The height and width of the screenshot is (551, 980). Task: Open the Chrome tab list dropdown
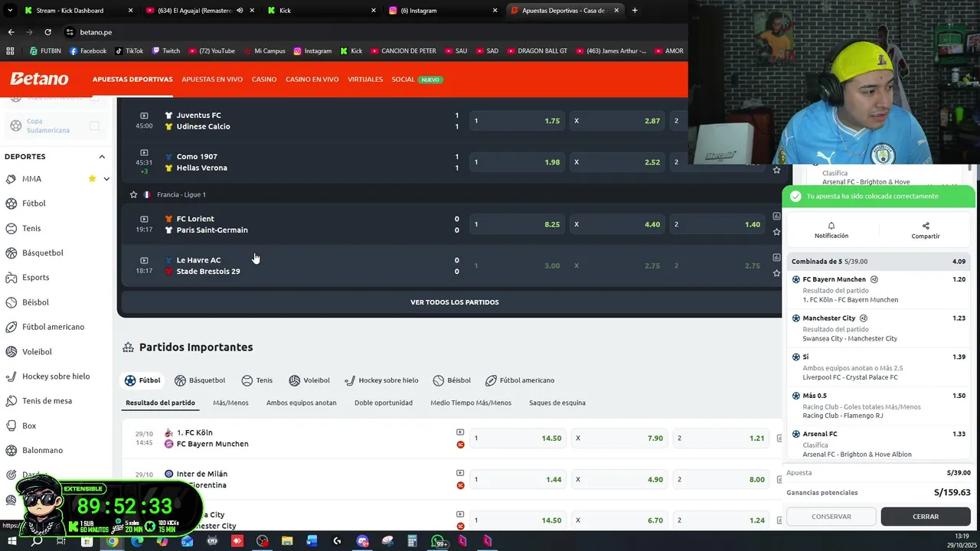pos(10,11)
